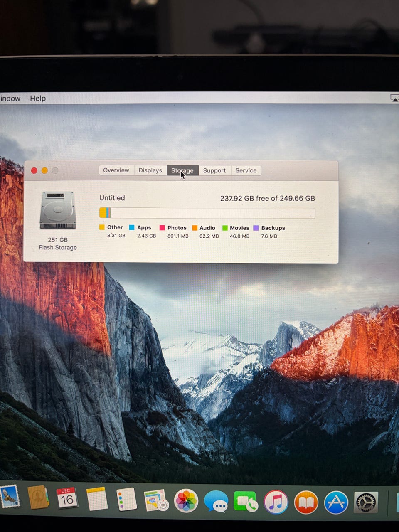Click the 62.2 MB Audio value
399x532 pixels.
pos(209,236)
